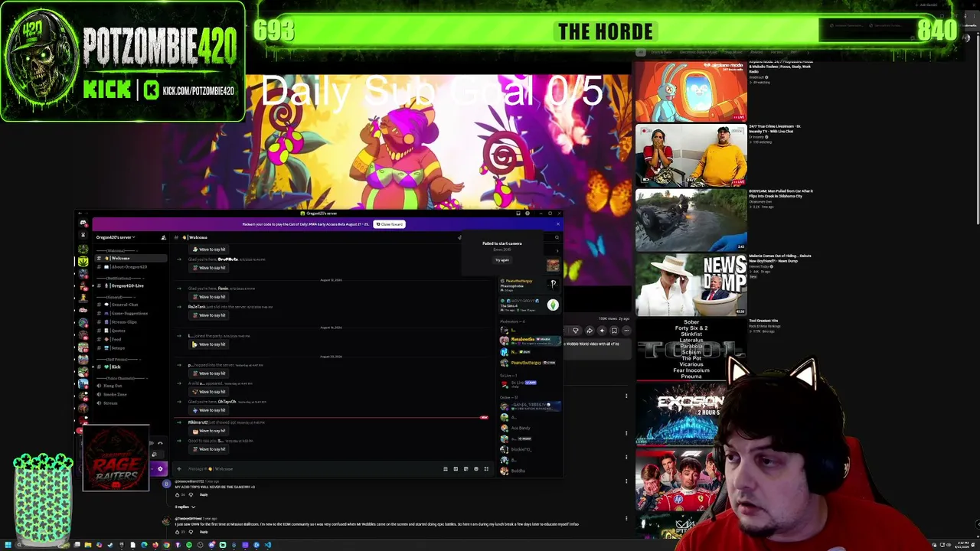The image size is (980, 551).
Task: Click the invite people icon beside server name
Action: click(163, 237)
